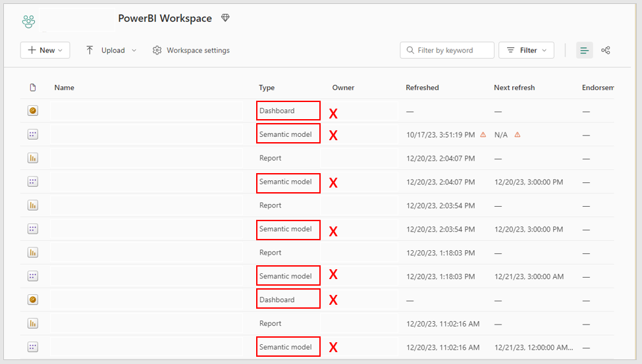Click the N/A next refresh cell
Image resolution: width=642 pixels, height=364 pixels.
pos(500,135)
